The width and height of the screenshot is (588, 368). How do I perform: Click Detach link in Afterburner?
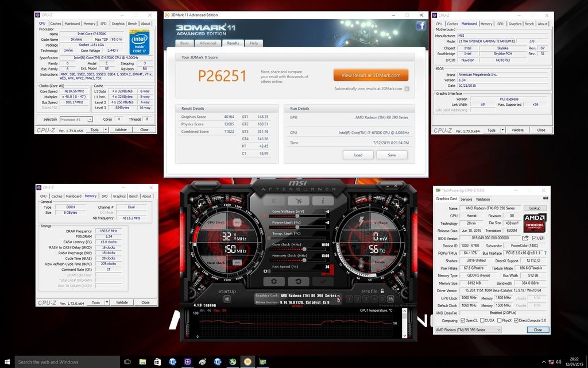[297, 306]
